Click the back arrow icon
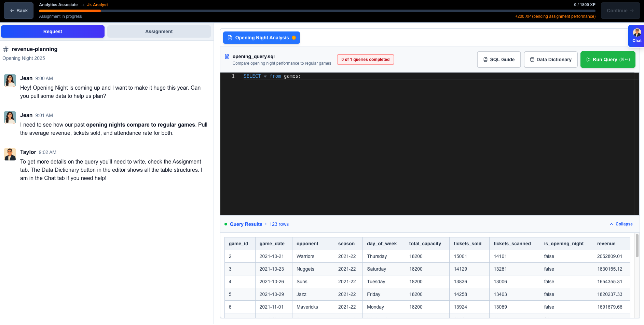Image resolution: width=644 pixels, height=325 pixels. pyautogui.click(x=12, y=11)
